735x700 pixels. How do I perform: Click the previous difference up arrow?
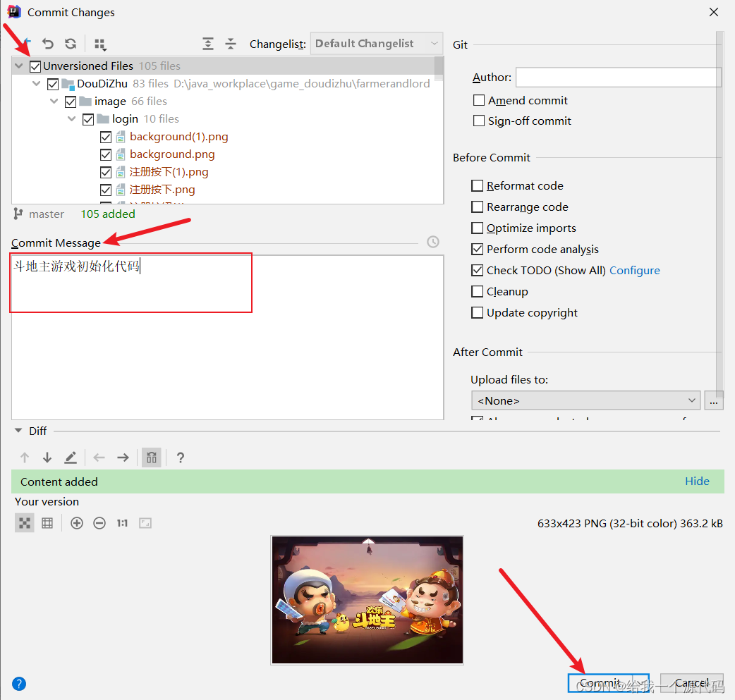click(x=25, y=458)
